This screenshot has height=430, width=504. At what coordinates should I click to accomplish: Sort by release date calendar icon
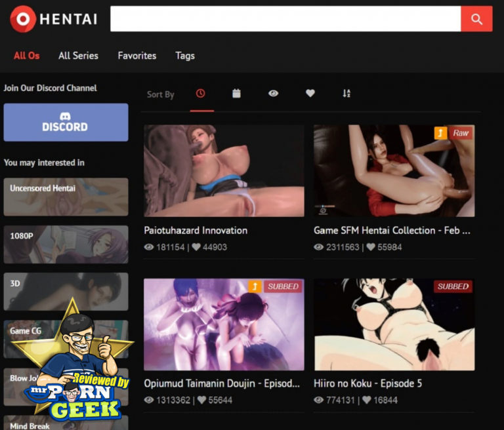click(236, 94)
